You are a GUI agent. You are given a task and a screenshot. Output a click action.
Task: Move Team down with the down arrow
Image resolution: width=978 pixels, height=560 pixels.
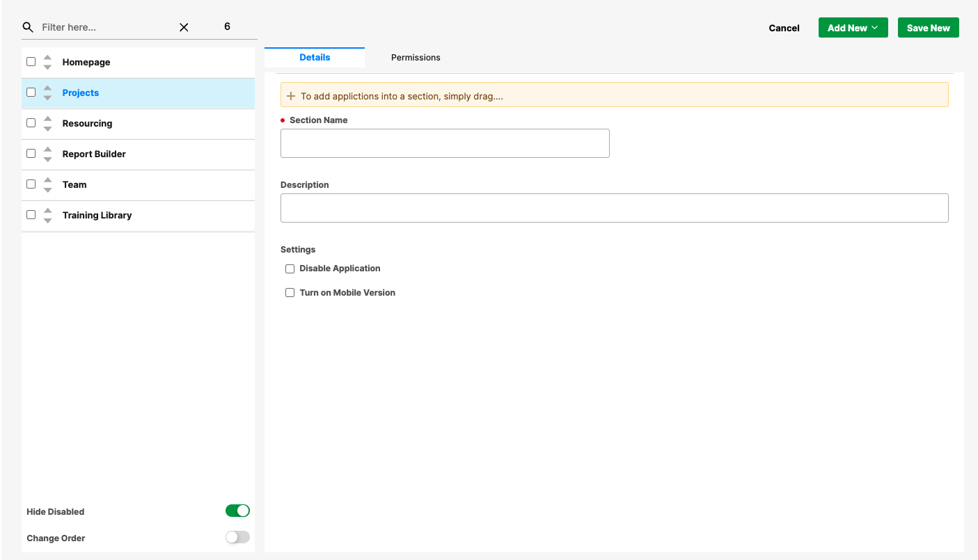click(x=47, y=189)
